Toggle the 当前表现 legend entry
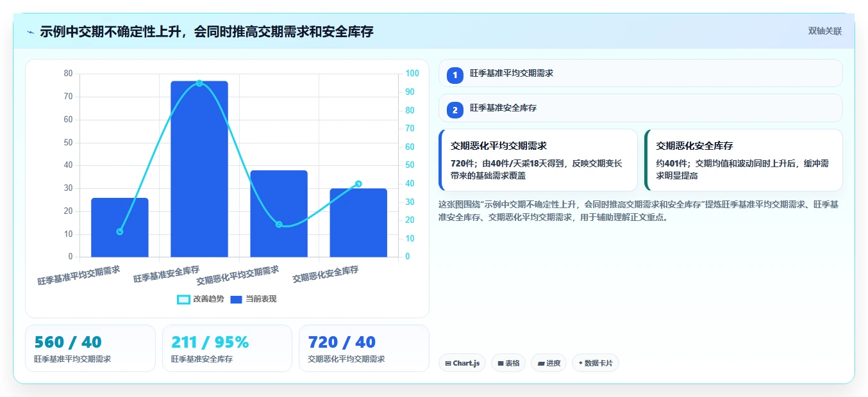The height and width of the screenshot is (397, 868). coord(253,299)
